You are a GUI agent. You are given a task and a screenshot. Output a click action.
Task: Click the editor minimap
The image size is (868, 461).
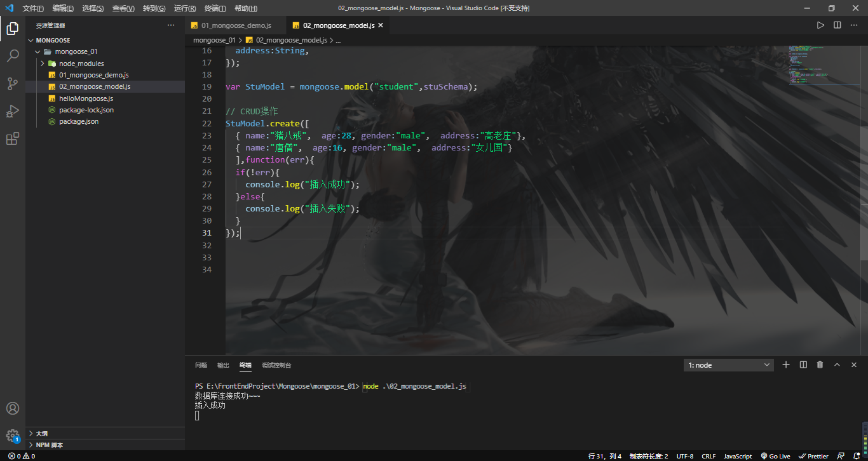[x=825, y=67]
